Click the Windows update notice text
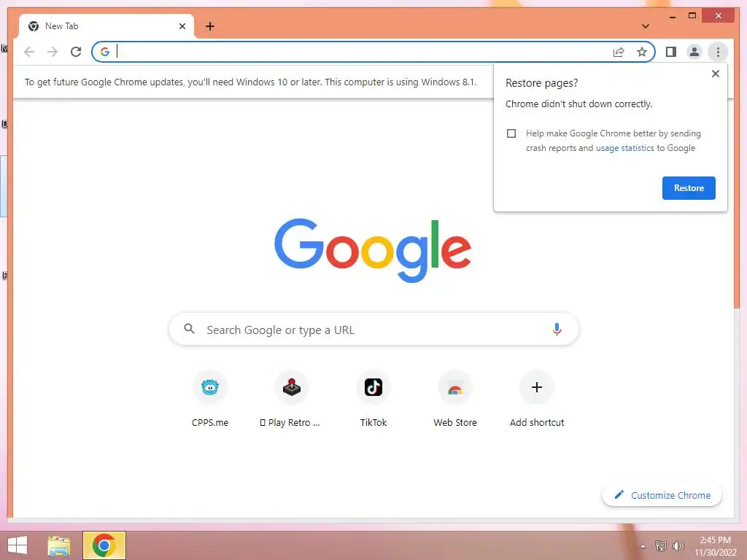 click(251, 82)
